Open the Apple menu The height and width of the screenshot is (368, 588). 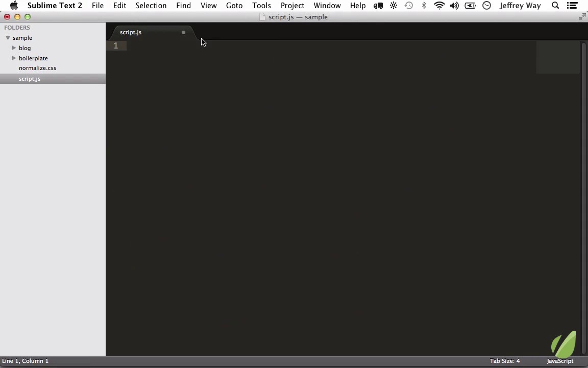(x=14, y=5)
